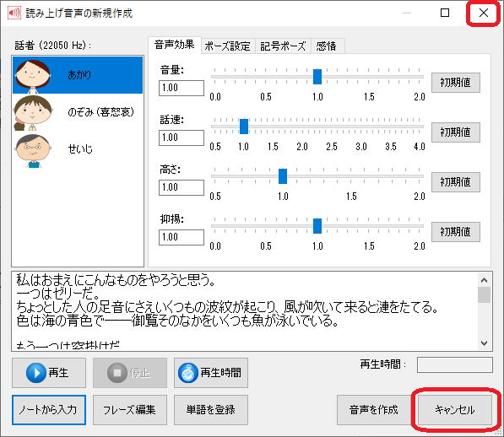
Task: Click the 抑揚 slider handle
Action: (317, 226)
